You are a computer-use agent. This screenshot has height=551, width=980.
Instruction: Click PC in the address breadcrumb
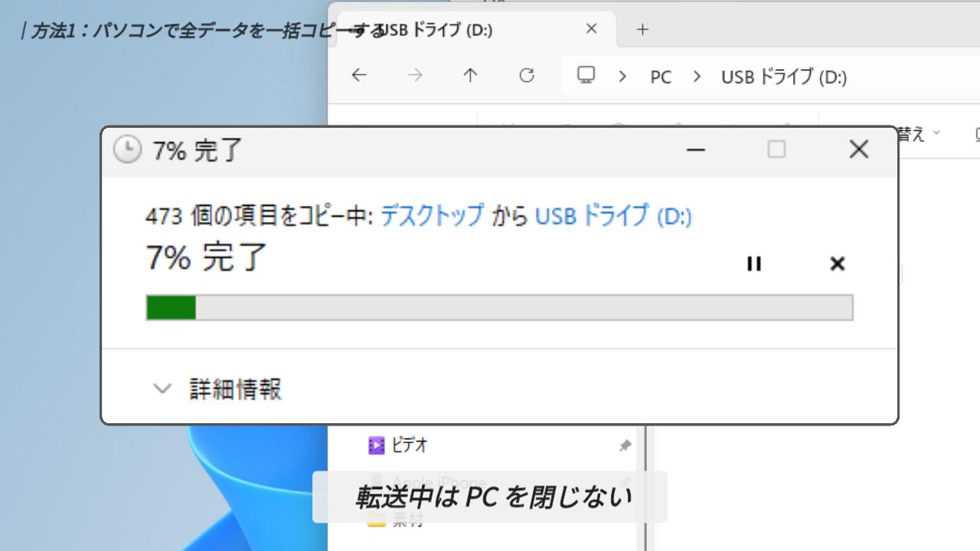pos(660,77)
